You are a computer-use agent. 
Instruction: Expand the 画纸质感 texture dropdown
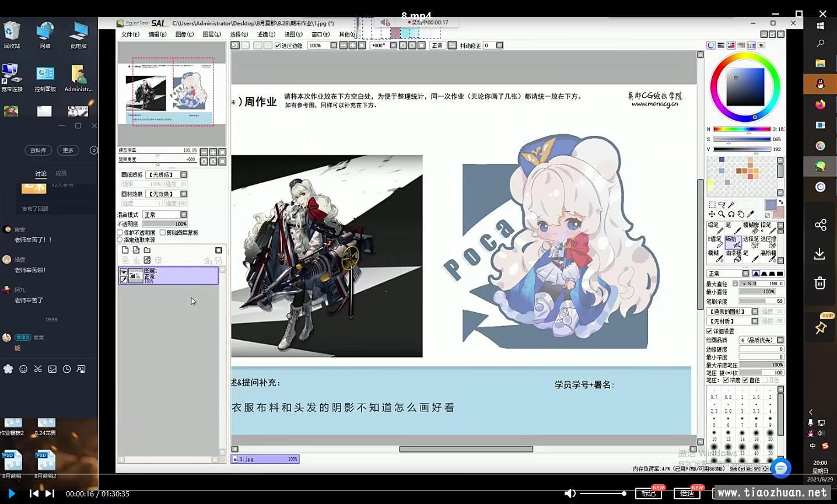coord(184,174)
